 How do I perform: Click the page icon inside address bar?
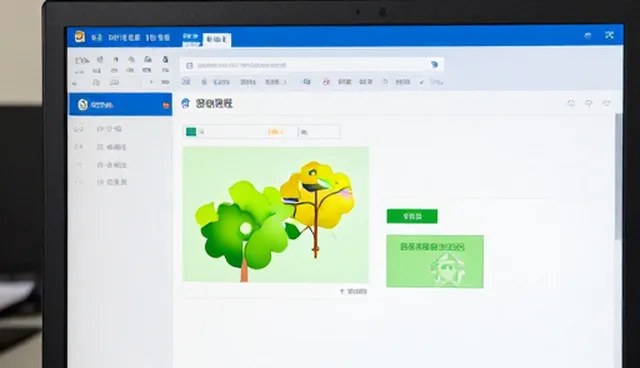(189, 65)
